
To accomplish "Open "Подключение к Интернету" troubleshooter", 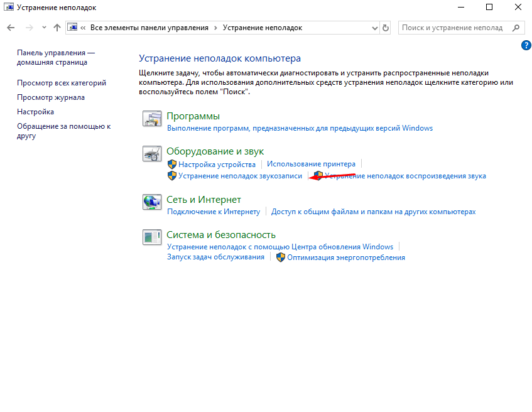I will coord(214,212).
